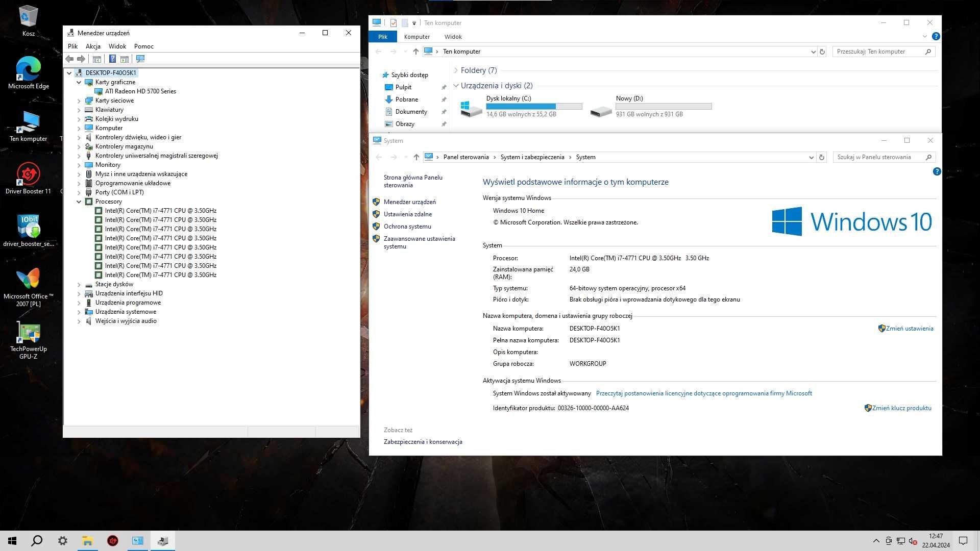Image resolution: width=980 pixels, height=551 pixels.
Task: Open the Menedżer urządzeń link in System
Action: (x=409, y=202)
